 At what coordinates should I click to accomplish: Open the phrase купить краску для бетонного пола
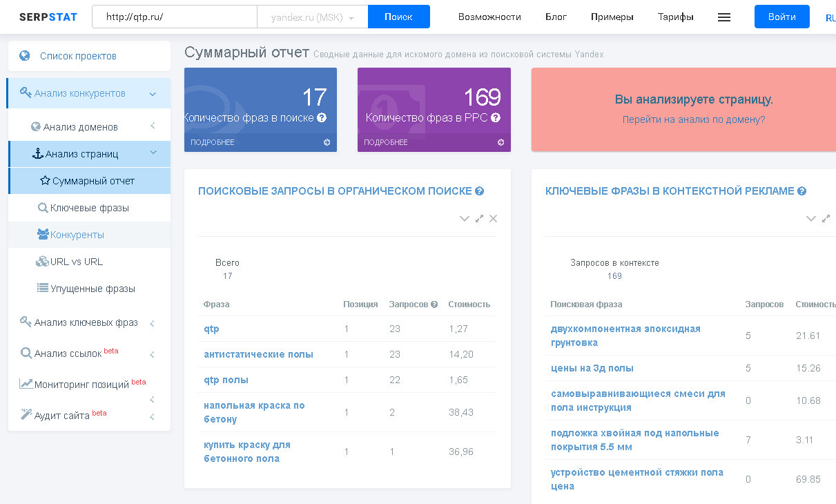click(x=247, y=452)
